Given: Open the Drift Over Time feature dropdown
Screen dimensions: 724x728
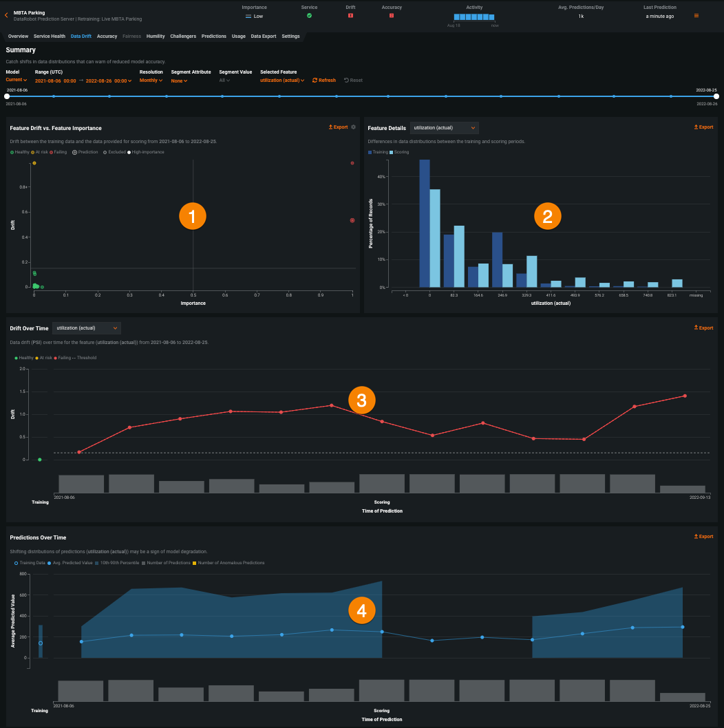Looking at the screenshot, I should 87,328.
